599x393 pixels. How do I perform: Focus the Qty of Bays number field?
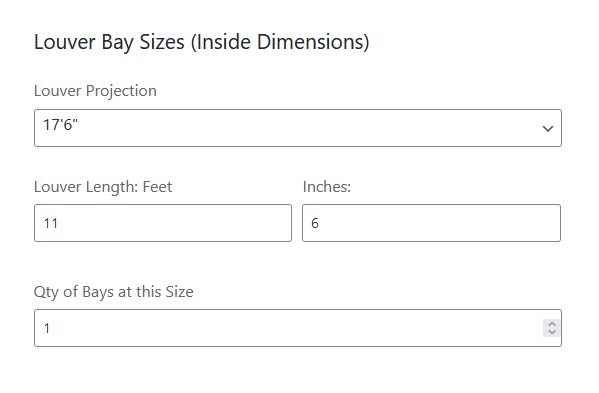(298, 328)
